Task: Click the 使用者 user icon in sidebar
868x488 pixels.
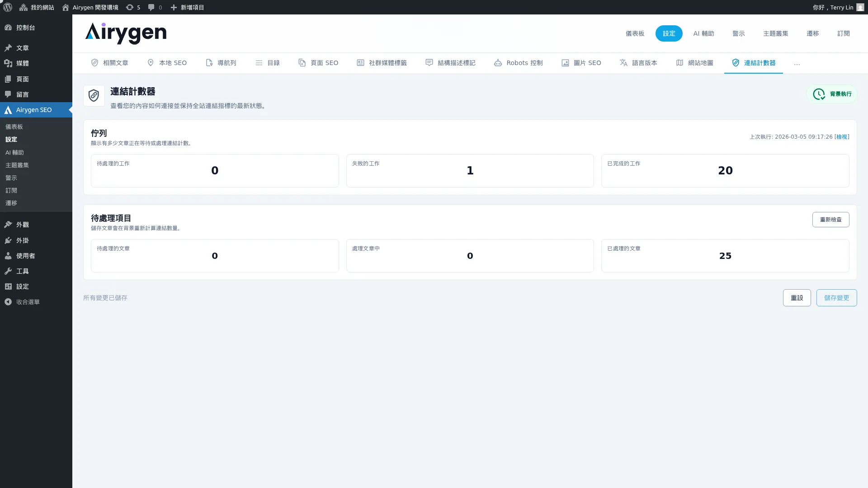Action: [x=8, y=256]
